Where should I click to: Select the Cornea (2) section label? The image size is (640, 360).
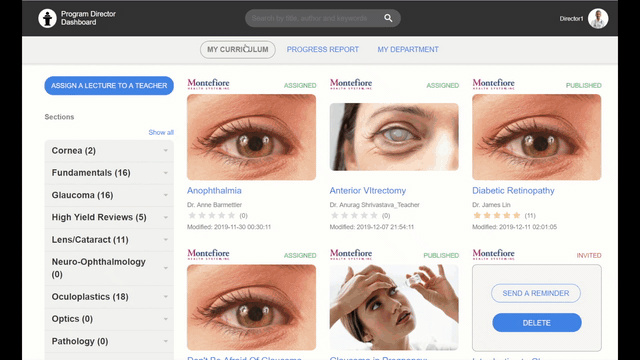click(74, 151)
